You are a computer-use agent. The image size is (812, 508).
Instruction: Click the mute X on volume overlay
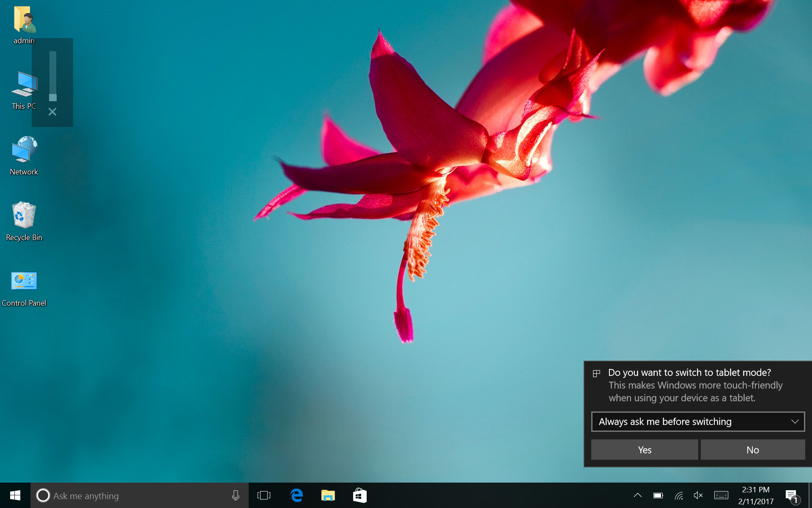coord(52,112)
